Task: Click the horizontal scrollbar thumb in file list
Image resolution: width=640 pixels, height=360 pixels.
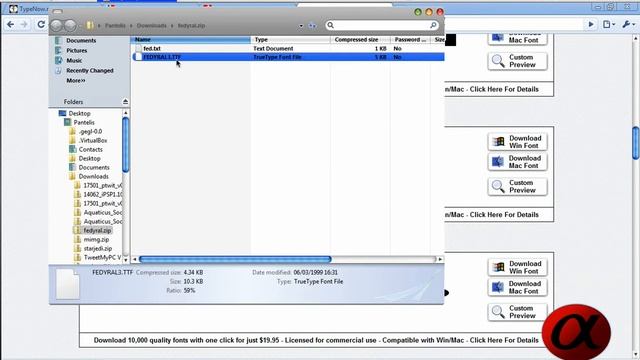Action: pyautogui.click(x=235, y=259)
